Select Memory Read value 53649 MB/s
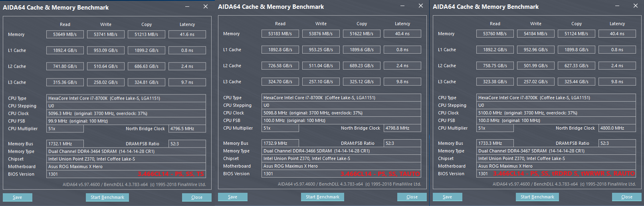Image resolution: width=644 pixels, height=206 pixels. click(x=65, y=34)
